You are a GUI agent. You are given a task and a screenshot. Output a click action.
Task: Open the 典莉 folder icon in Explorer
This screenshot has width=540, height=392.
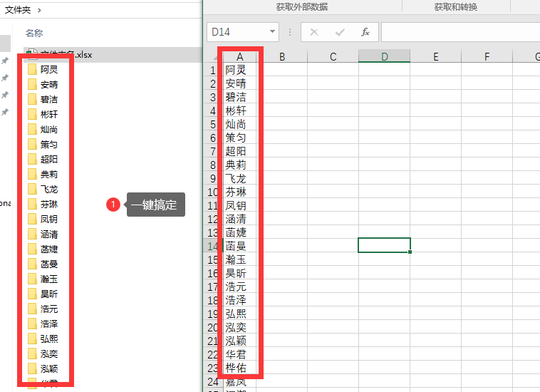pos(32,174)
